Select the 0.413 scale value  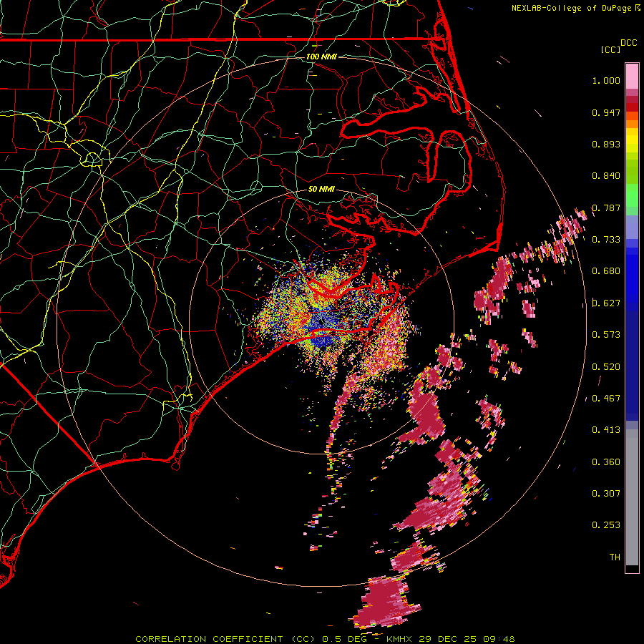tap(606, 430)
